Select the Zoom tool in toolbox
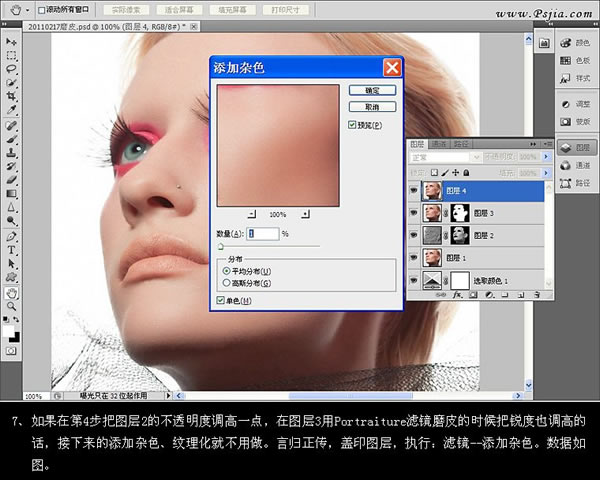This screenshot has width=600, height=480. [11, 306]
